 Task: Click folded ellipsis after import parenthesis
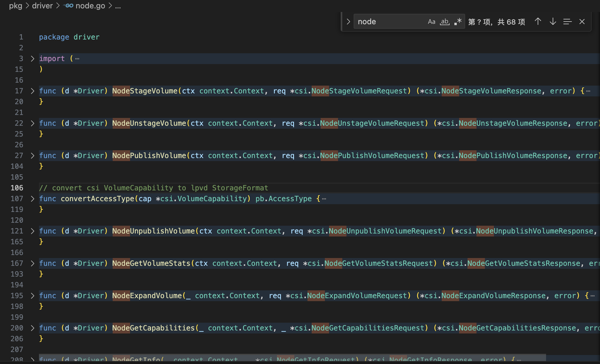(x=77, y=59)
